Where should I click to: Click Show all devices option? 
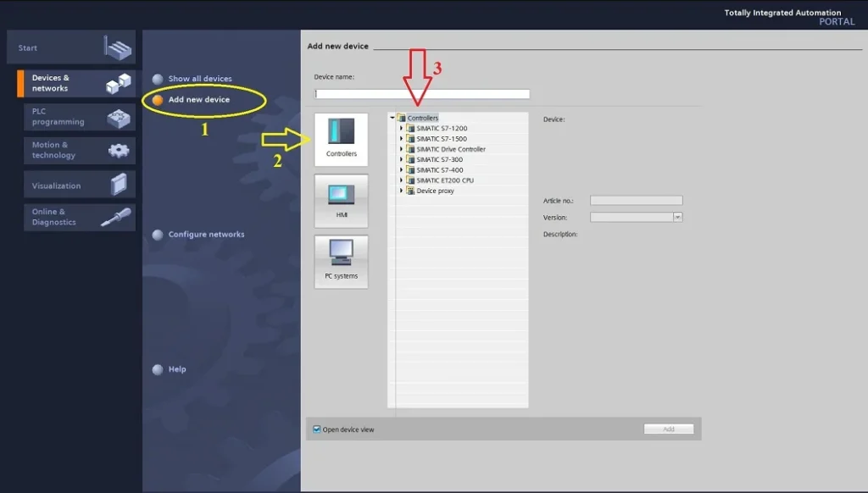199,79
